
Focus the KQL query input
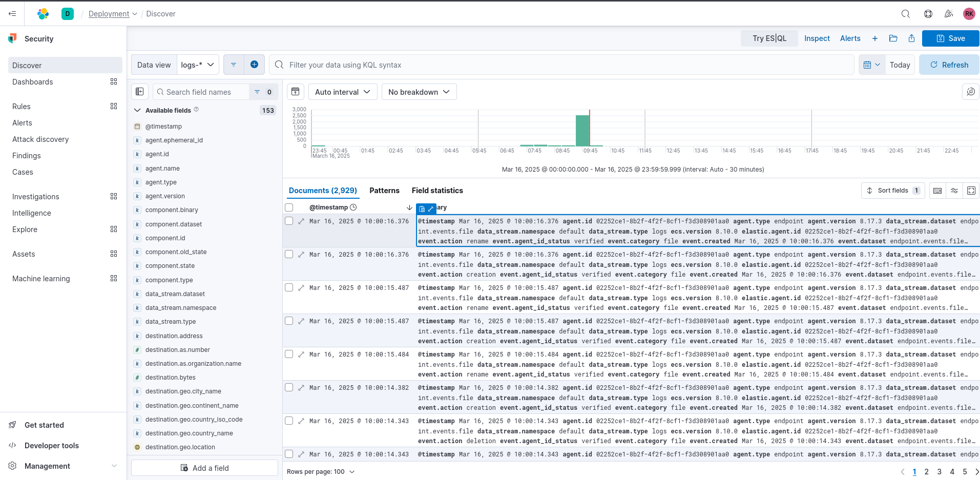(561, 65)
